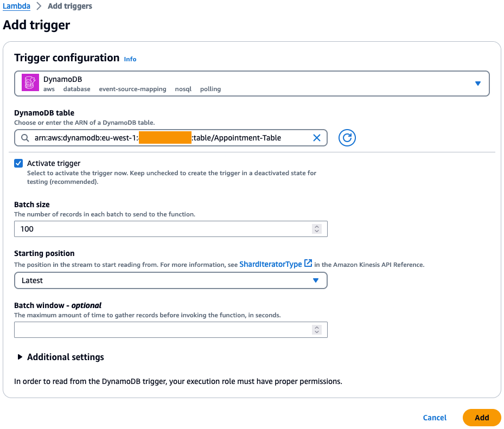The height and width of the screenshot is (429, 504).
Task: Open the trigger source selector dropdown
Action: [x=478, y=83]
